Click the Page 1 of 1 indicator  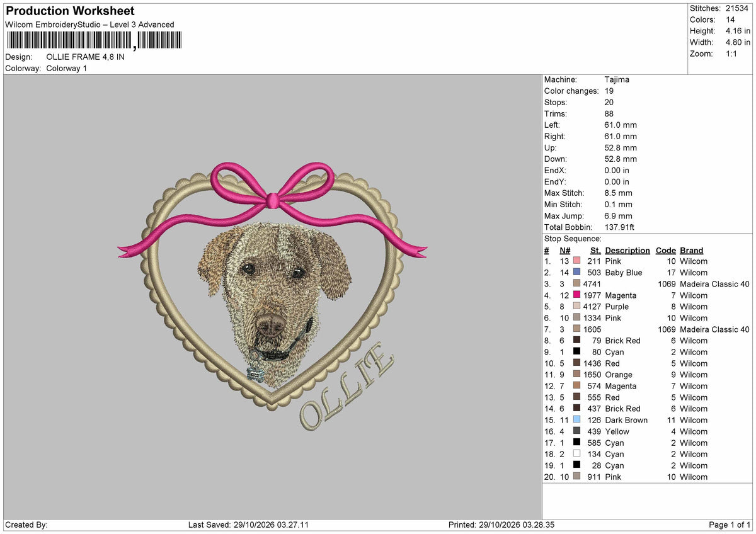(730, 525)
